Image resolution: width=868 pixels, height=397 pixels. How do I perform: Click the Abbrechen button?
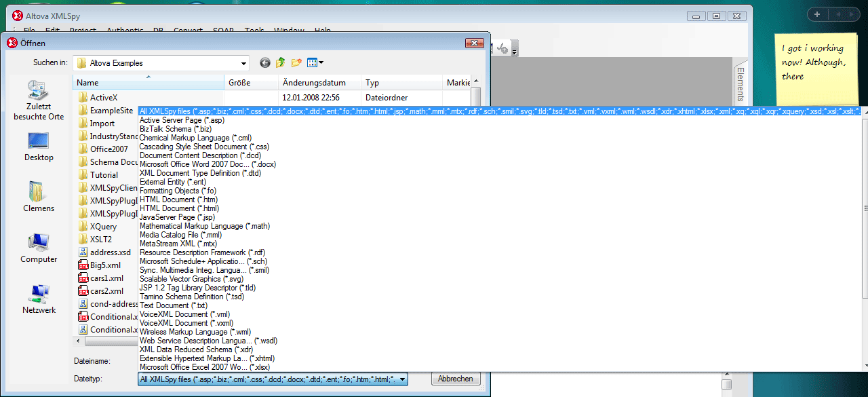click(x=455, y=379)
